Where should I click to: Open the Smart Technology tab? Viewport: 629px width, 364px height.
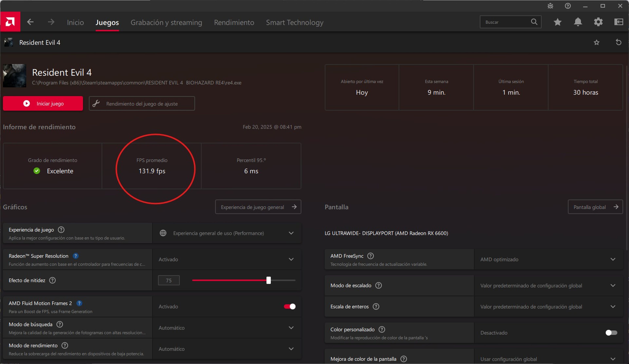point(295,22)
